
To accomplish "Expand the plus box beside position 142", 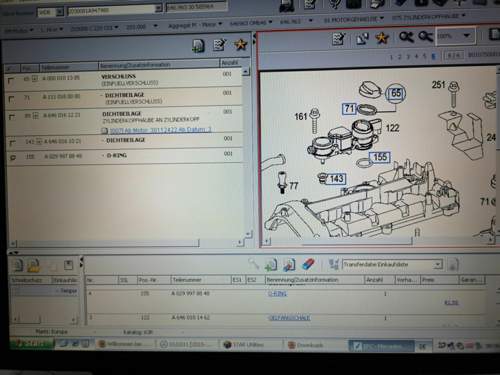I will click(39, 142).
